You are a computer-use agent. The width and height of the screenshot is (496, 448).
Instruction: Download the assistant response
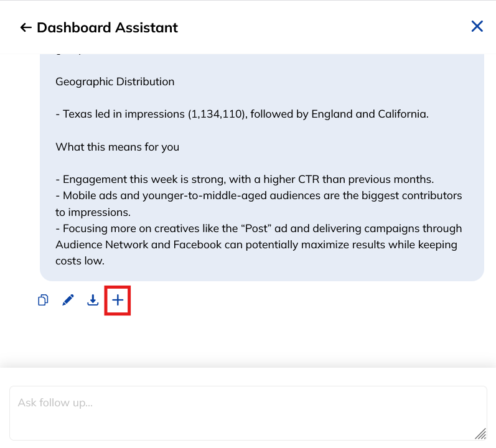[x=93, y=300]
